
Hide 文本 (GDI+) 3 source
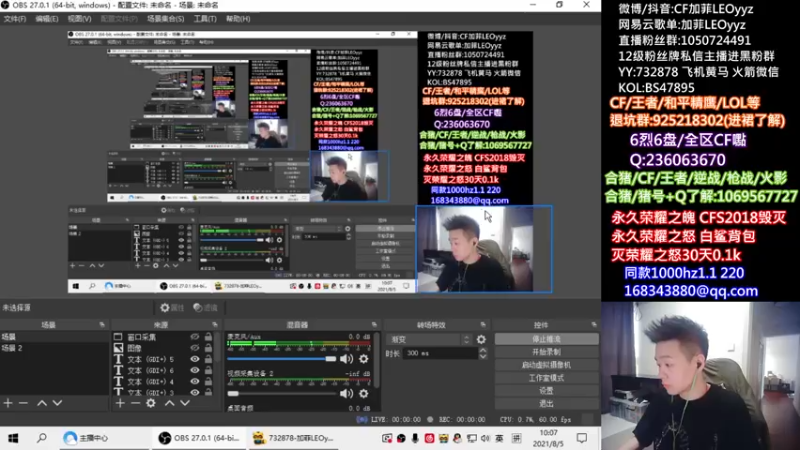coord(194,392)
